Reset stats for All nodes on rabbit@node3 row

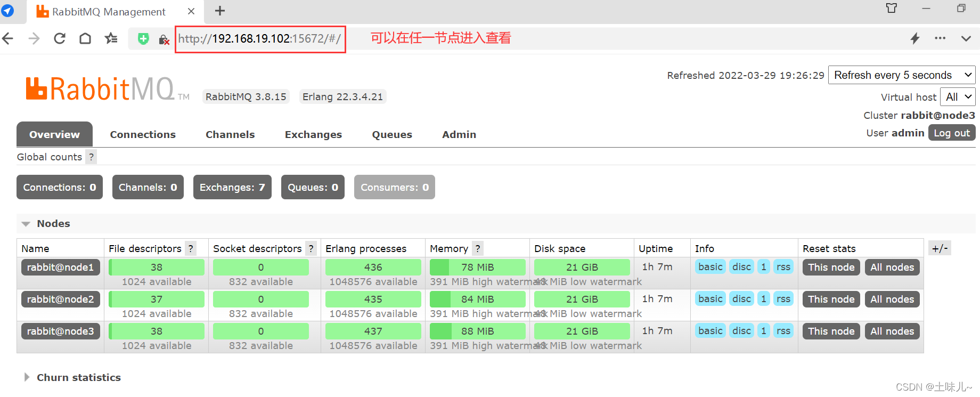892,331
